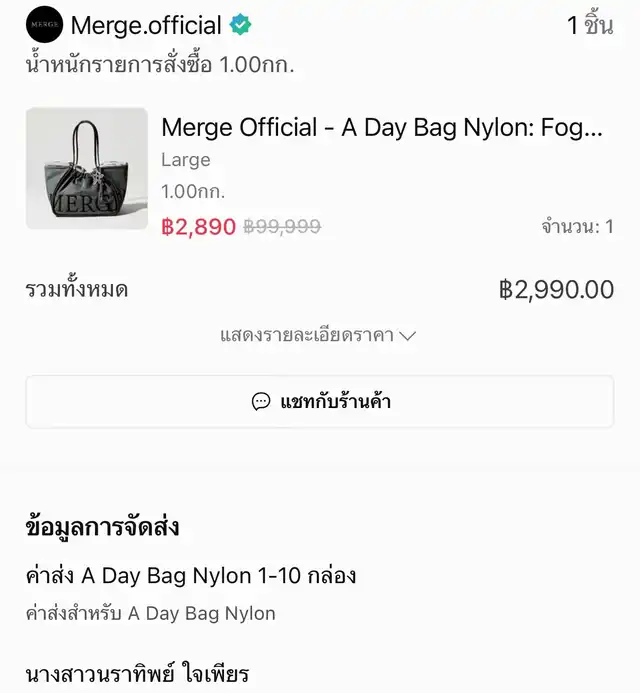Click the order weight 1.00กก. line
Screen dimensions: 640x693
tap(160, 66)
